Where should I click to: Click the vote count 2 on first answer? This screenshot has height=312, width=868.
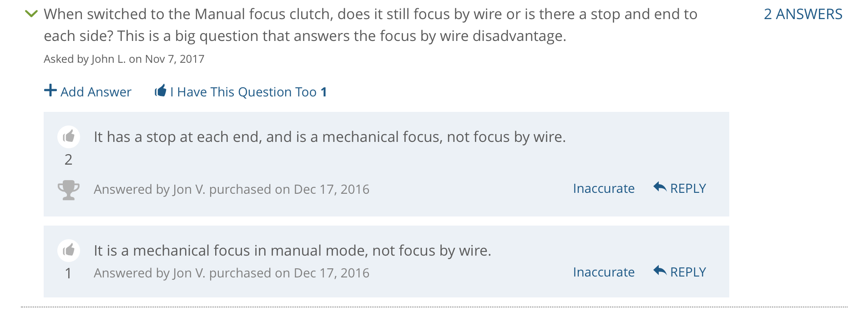pyautogui.click(x=68, y=160)
